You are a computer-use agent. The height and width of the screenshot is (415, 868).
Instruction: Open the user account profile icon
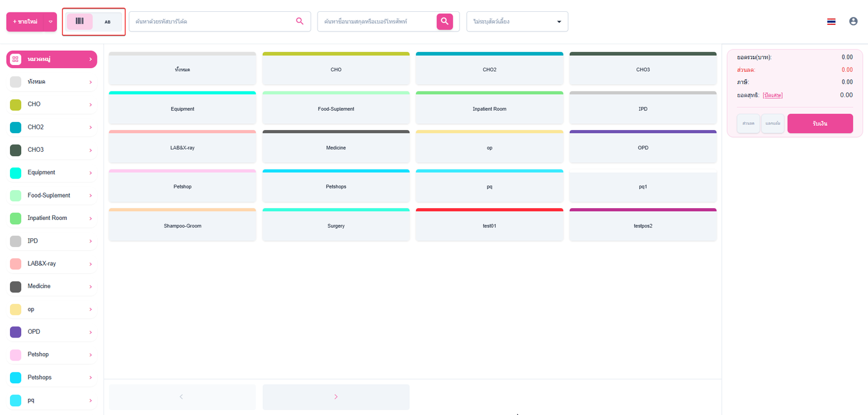coord(853,21)
